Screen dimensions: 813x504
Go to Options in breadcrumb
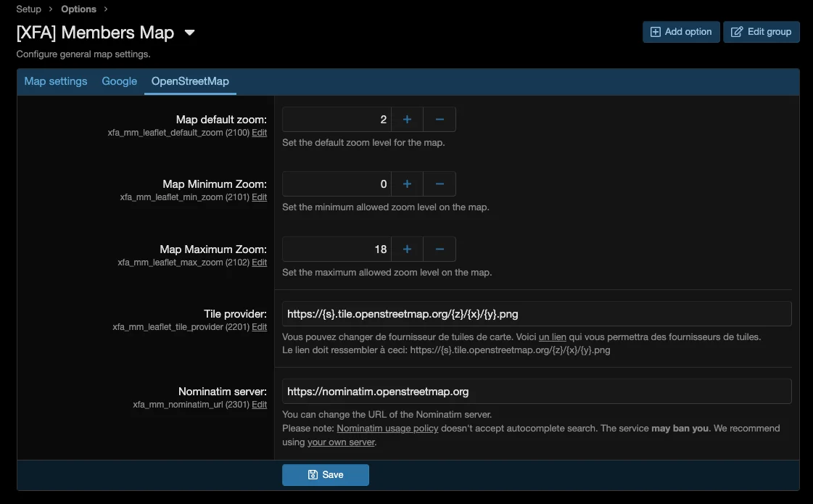point(78,9)
